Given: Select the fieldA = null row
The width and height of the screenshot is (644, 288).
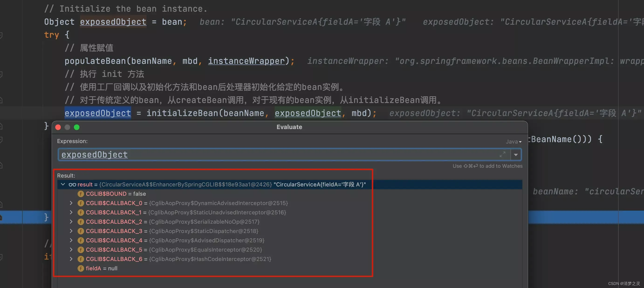Looking at the screenshot, I should click(102, 268).
